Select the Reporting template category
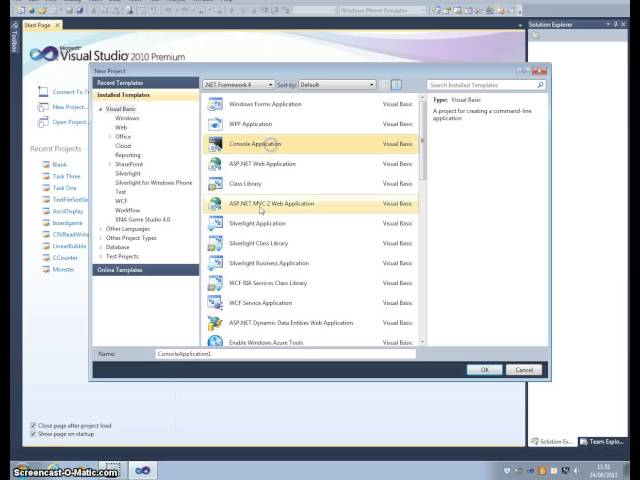The height and width of the screenshot is (480, 640). [x=127, y=155]
